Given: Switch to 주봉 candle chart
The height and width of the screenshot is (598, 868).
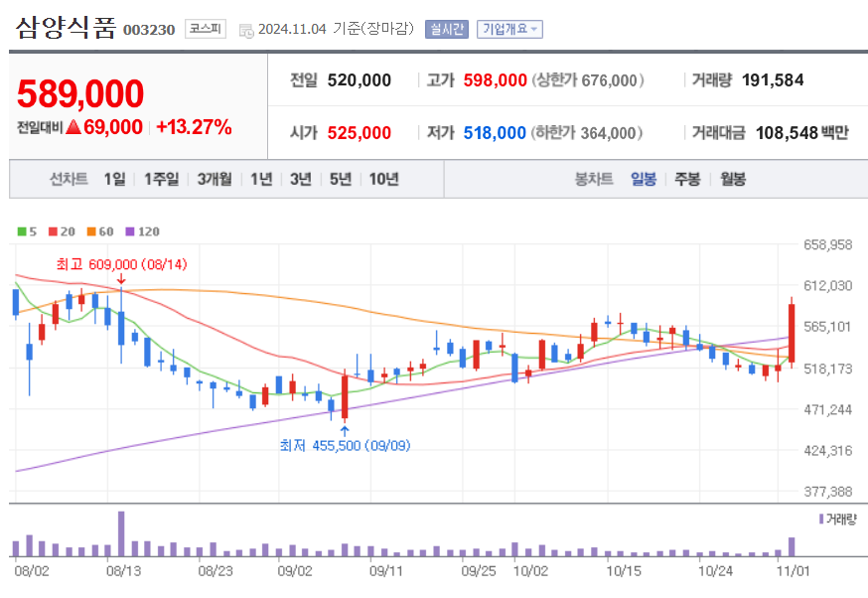Looking at the screenshot, I should coord(687,179).
